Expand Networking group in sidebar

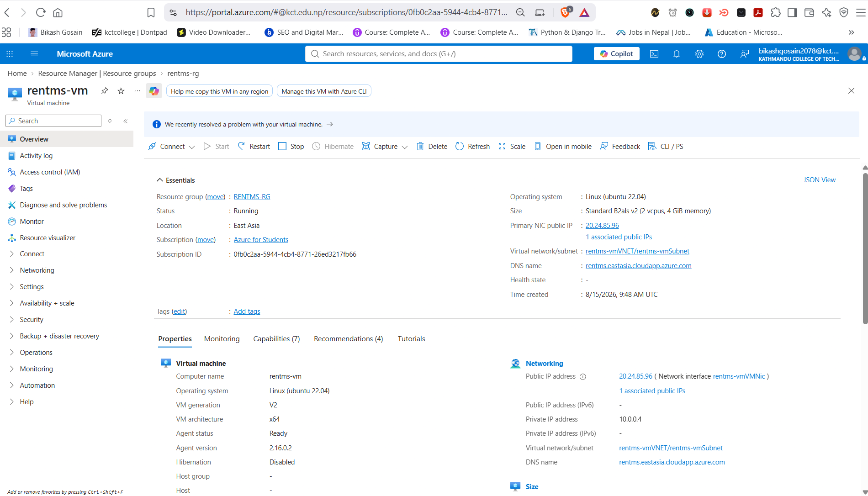tap(12, 270)
